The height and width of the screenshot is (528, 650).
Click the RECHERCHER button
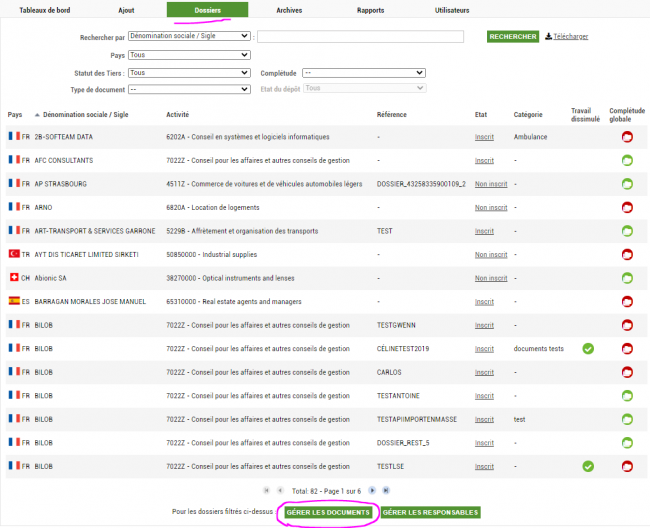point(513,36)
